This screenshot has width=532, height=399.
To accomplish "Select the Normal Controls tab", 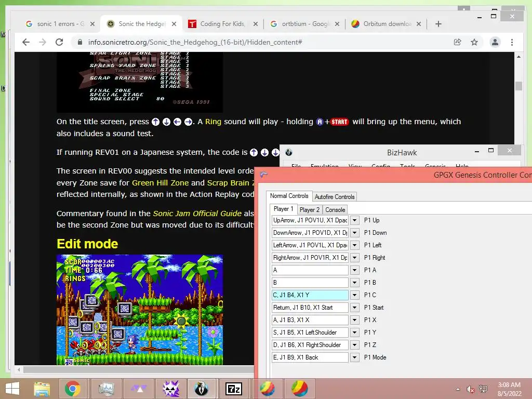I will [x=289, y=196].
